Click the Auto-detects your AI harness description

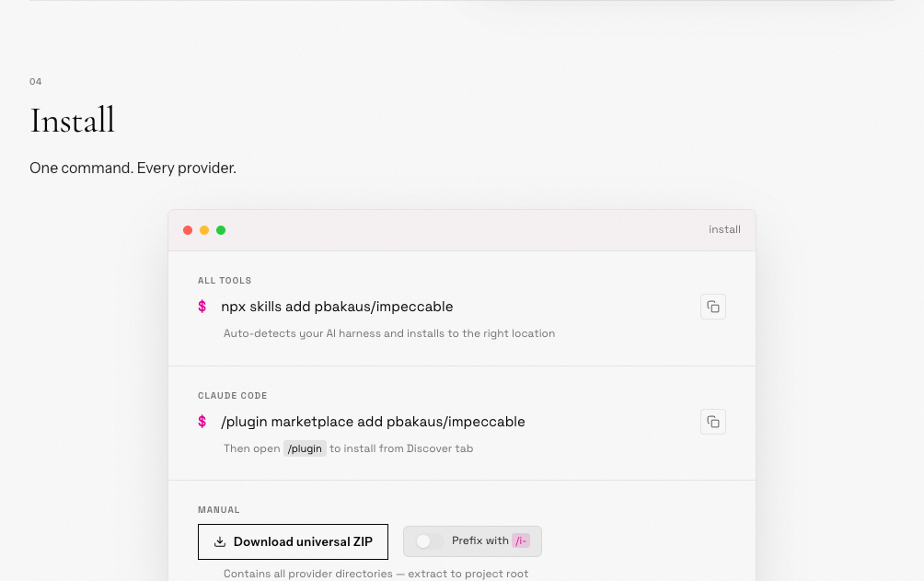389,333
